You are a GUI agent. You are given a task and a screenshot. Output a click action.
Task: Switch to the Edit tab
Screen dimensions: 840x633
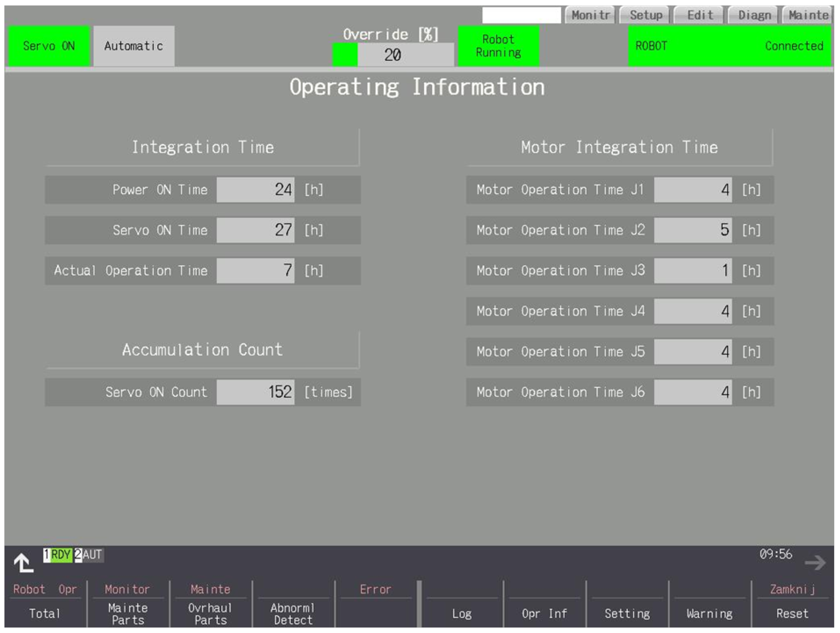[x=699, y=15]
